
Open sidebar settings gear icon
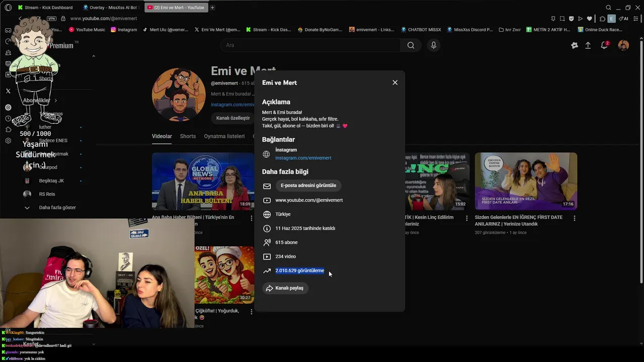[8, 141]
